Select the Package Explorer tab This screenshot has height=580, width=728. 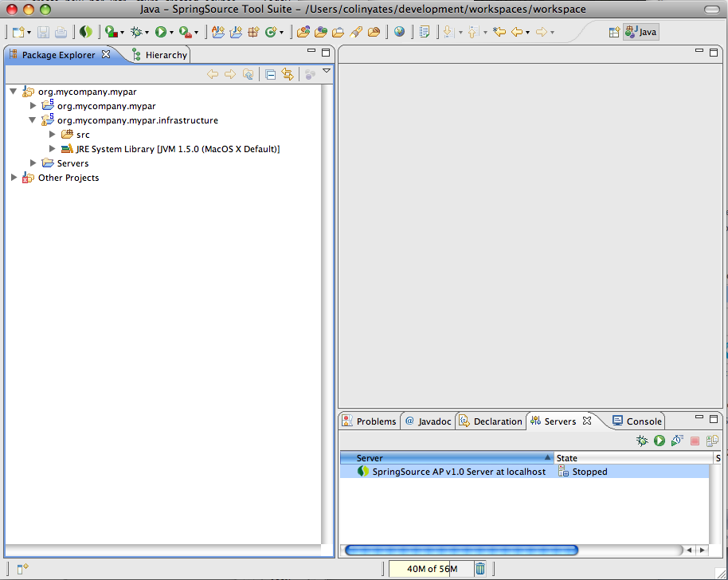click(x=58, y=55)
